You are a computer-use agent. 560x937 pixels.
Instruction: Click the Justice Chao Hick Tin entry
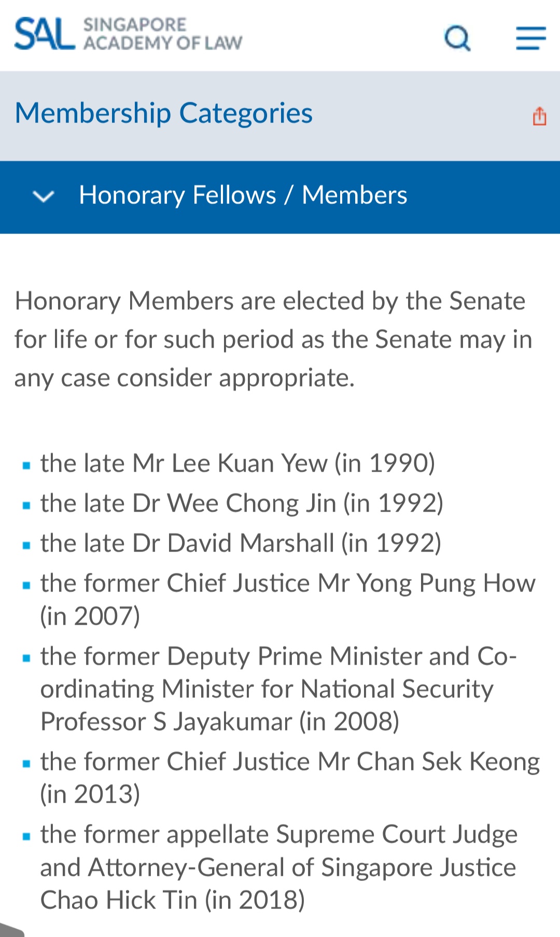(x=278, y=867)
